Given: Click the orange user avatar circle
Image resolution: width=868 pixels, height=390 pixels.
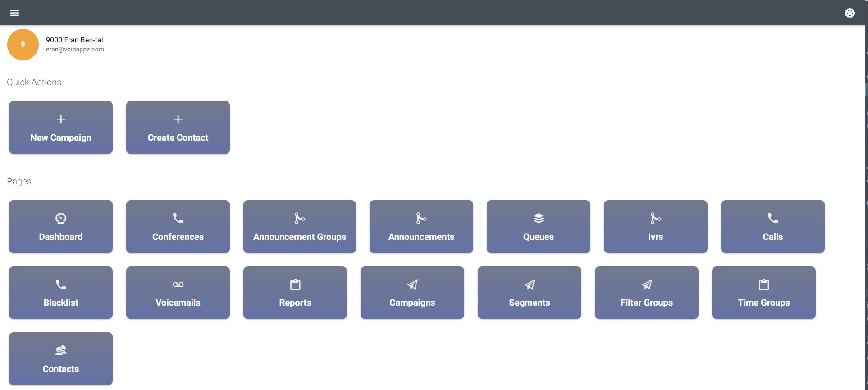Looking at the screenshot, I should point(23,45).
